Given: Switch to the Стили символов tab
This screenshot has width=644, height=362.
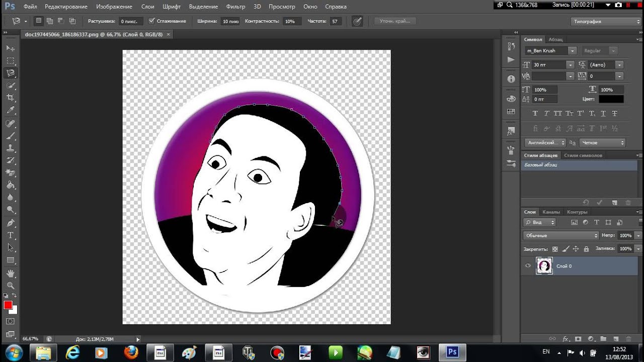Looking at the screenshot, I should point(583,155).
